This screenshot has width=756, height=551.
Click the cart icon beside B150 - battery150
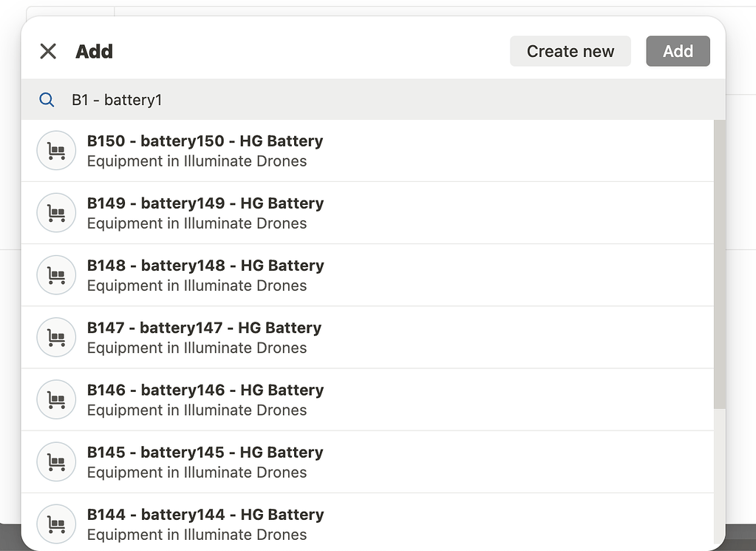click(x=56, y=150)
